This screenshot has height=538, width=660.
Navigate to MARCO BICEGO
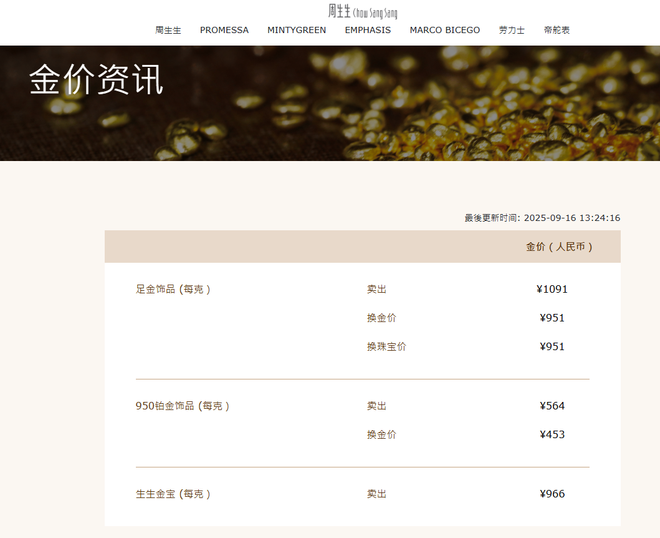[x=444, y=30]
